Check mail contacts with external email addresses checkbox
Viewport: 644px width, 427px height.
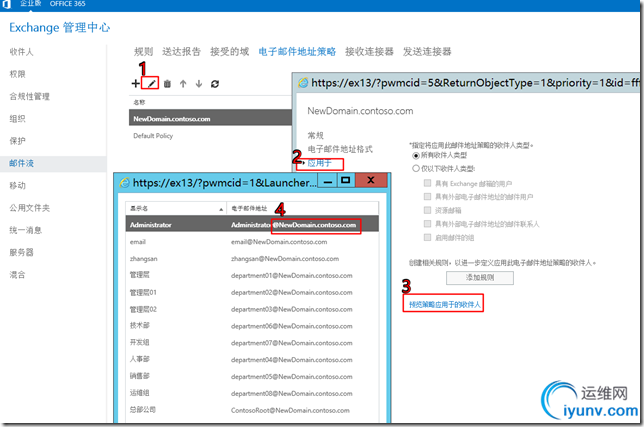click(428, 224)
